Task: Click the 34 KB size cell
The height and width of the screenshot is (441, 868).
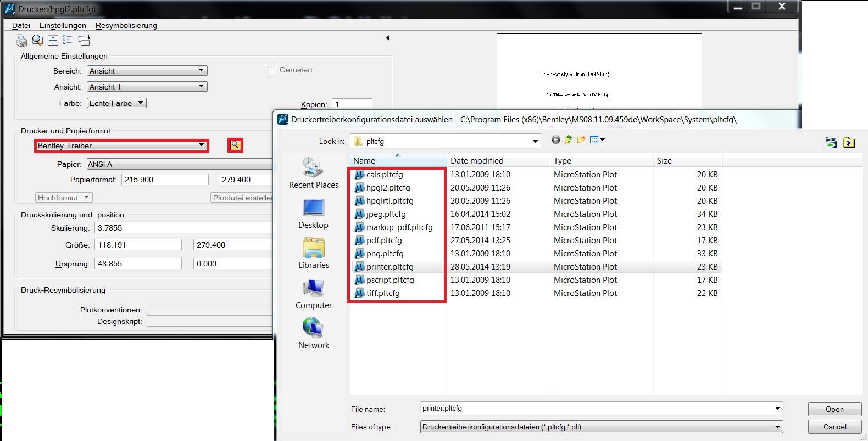Action: tap(707, 214)
